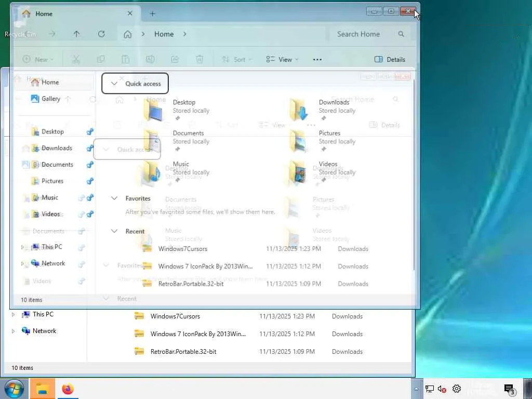
Task: Select Network in back window sidebar
Action: coord(45,331)
